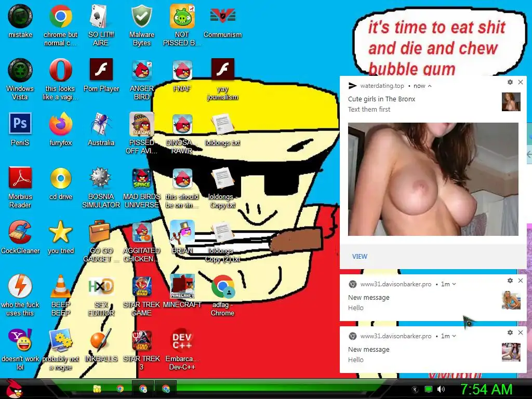Open the 'BEEP BEEP' VLC cone icon
This screenshot has height=399, width=532.
[60, 295]
